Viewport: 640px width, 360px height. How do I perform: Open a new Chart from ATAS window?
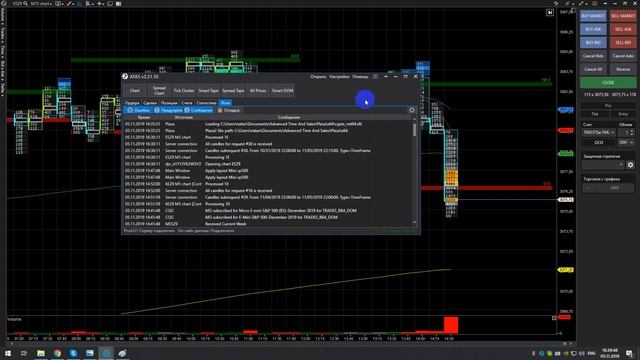135,91
